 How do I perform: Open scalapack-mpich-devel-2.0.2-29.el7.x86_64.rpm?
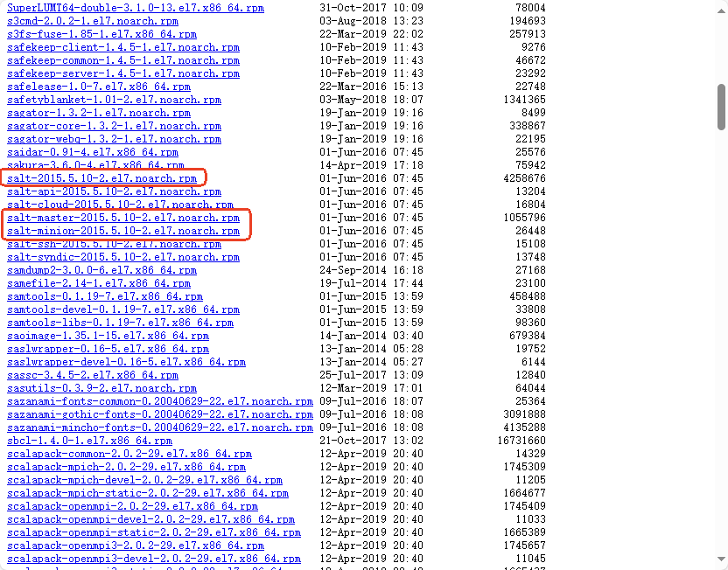tap(145, 480)
